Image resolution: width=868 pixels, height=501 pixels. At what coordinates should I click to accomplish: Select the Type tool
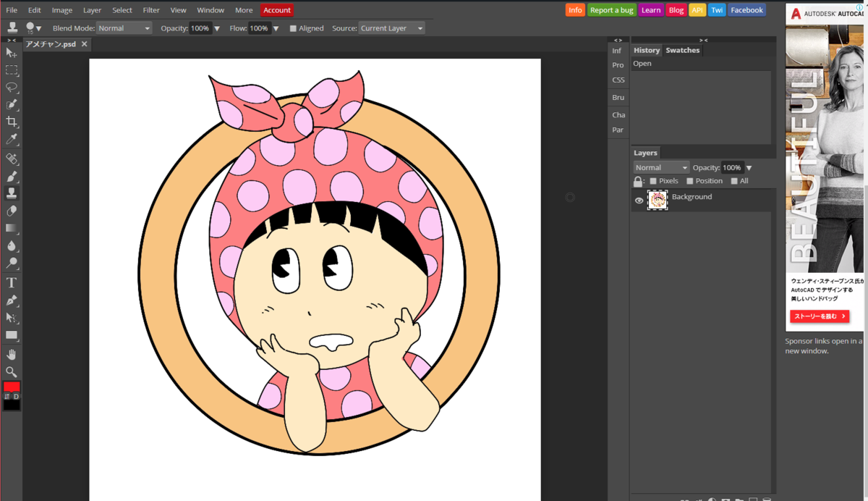coord(12,282)
